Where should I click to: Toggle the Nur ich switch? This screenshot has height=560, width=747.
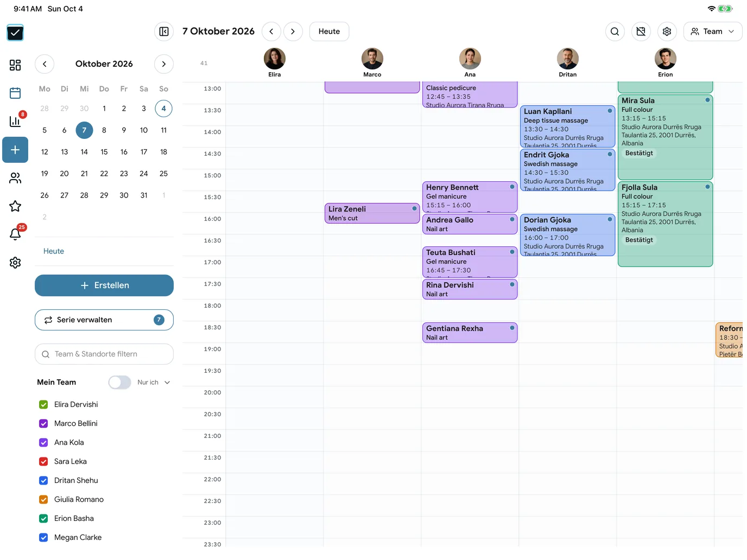tap(119, 383)
